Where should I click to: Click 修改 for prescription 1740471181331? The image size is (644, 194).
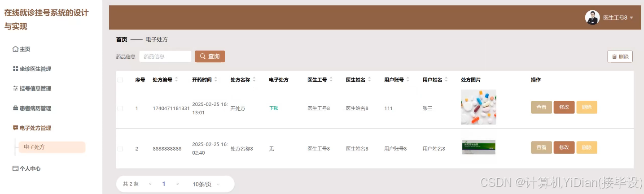[x=564, y=108]
